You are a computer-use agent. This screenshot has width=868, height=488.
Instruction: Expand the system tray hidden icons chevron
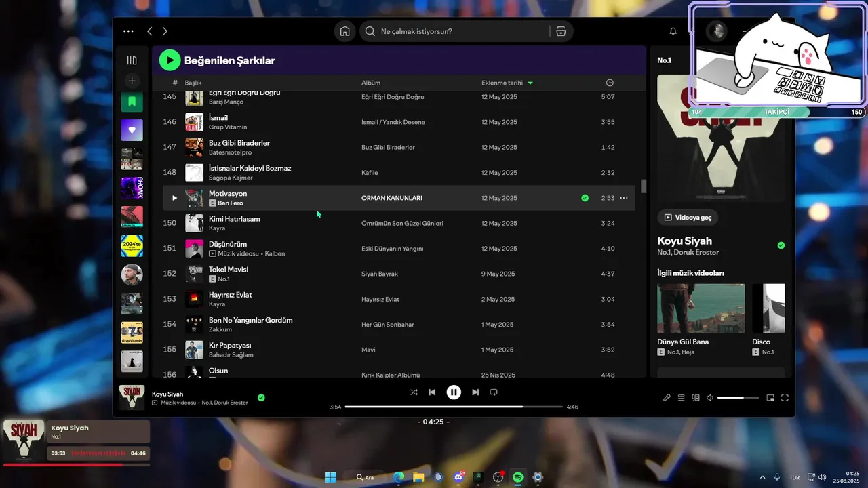762,477
